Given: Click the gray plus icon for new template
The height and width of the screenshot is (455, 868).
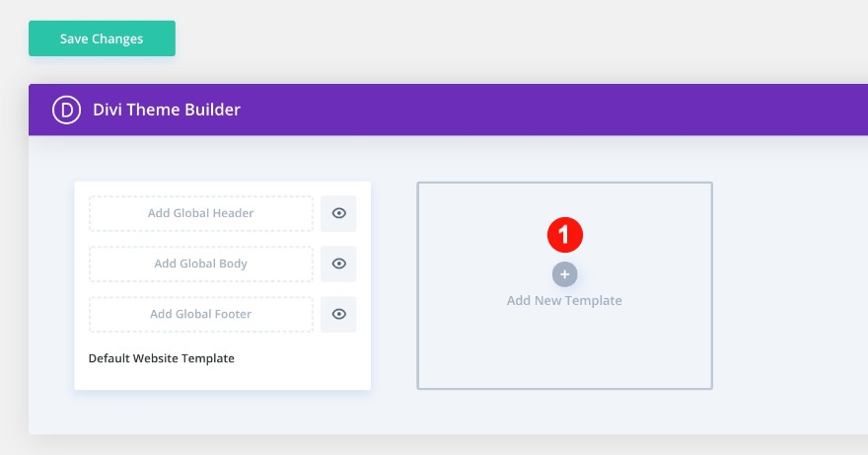Looking at the screenshot, I should coord(564,274).
